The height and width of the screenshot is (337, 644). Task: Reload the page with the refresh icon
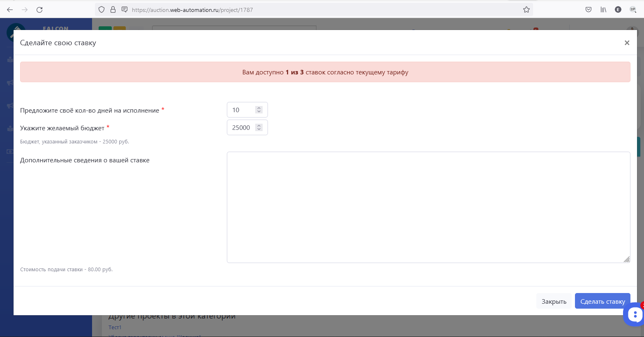[39, 10]
